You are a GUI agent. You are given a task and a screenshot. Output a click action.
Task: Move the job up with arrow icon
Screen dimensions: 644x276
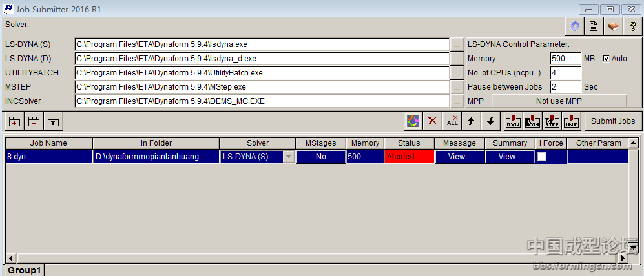(x=471, y=121)
